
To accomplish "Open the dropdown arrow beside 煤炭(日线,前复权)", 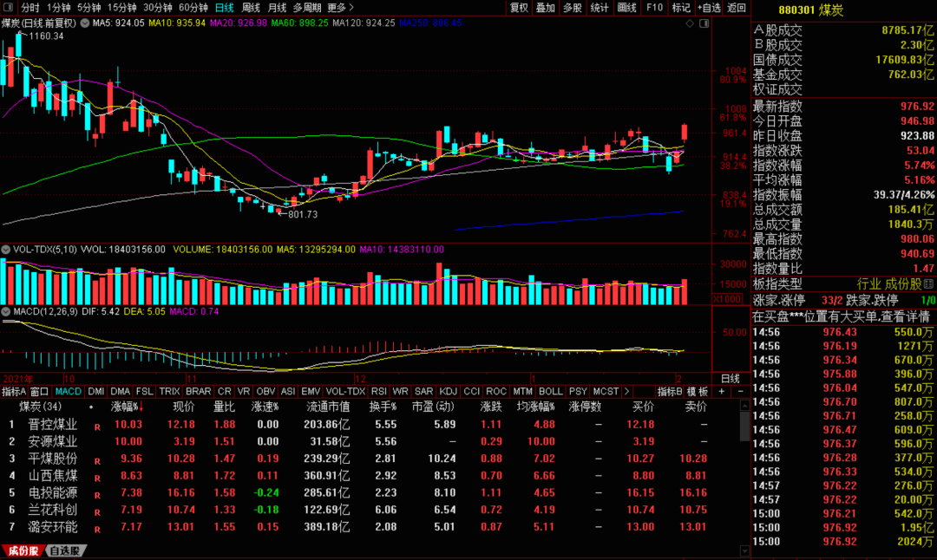I will pyautogui.click(x=85, y=23).
